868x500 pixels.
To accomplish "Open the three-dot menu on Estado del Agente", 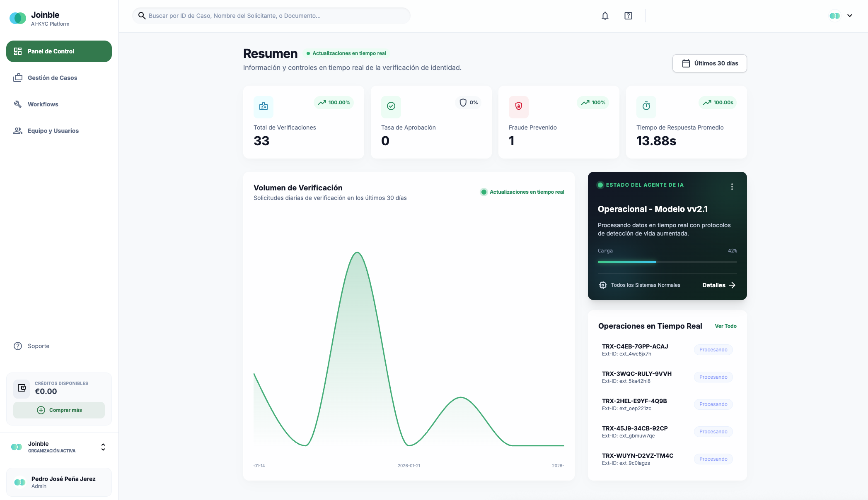I will coord(732,187).
